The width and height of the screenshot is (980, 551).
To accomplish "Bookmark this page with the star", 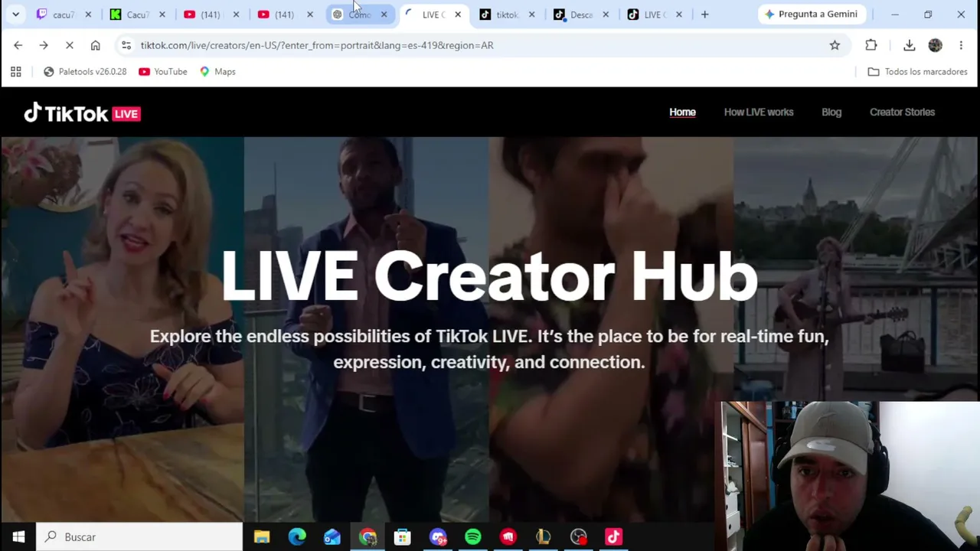I will (835, 45).
